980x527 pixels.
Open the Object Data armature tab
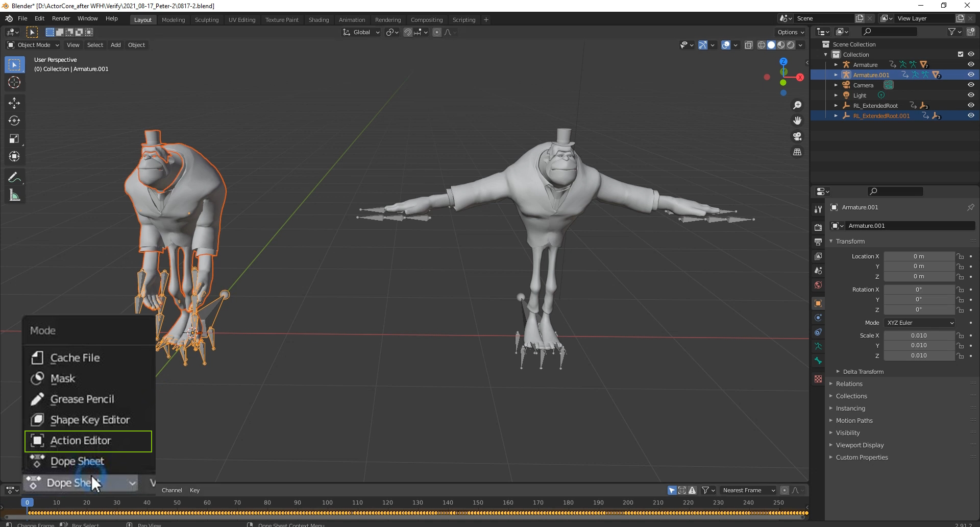coord(818,346)
